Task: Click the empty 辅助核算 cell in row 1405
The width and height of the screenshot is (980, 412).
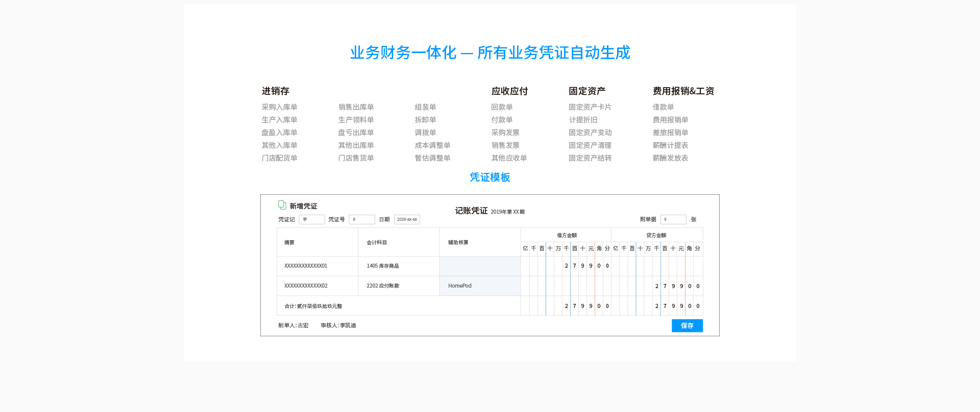Action: click(480, 266)
